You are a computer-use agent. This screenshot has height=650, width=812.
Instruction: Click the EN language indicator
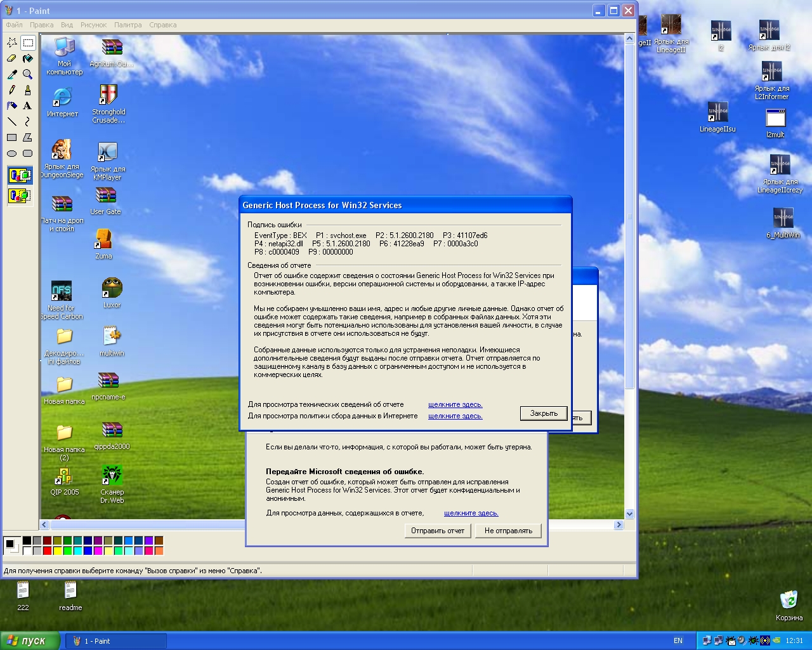click(x=678, y=641)
